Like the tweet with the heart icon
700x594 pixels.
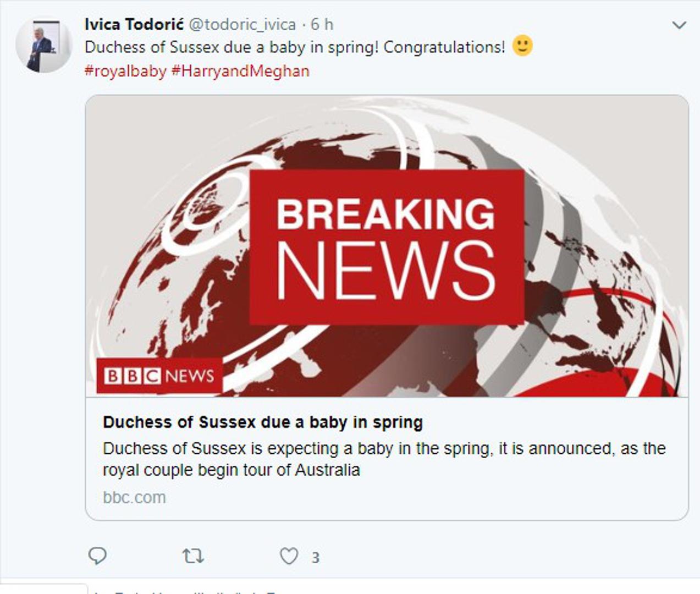(x=289, y=557)
